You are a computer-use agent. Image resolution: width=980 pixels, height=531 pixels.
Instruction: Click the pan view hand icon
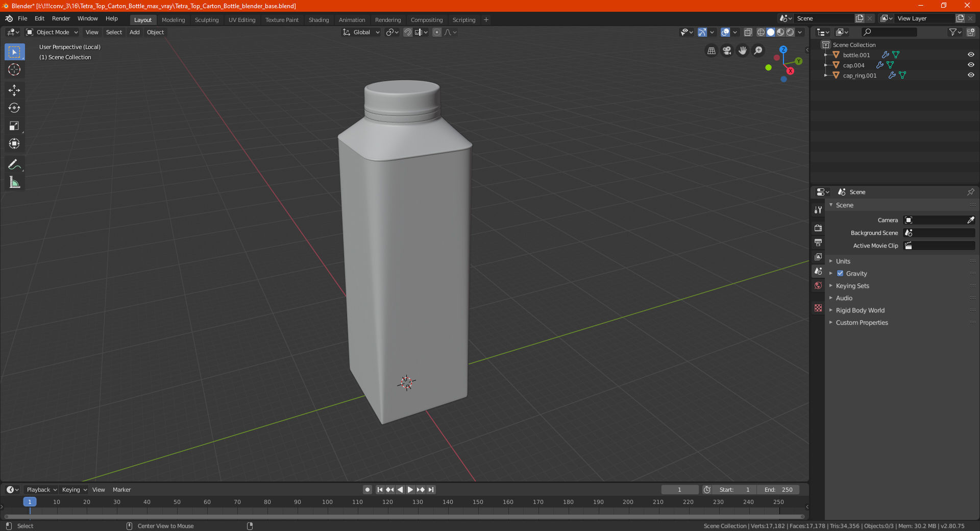743,51
